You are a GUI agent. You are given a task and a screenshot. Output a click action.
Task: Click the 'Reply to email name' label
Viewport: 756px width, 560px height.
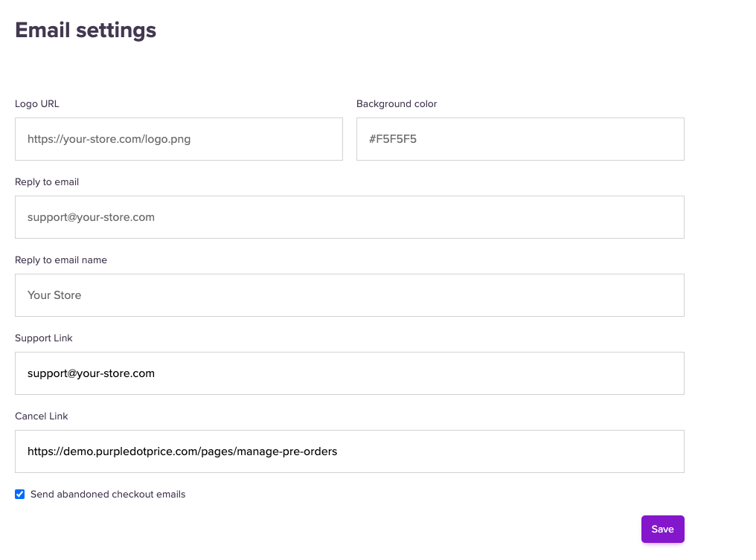coord(61,260)
